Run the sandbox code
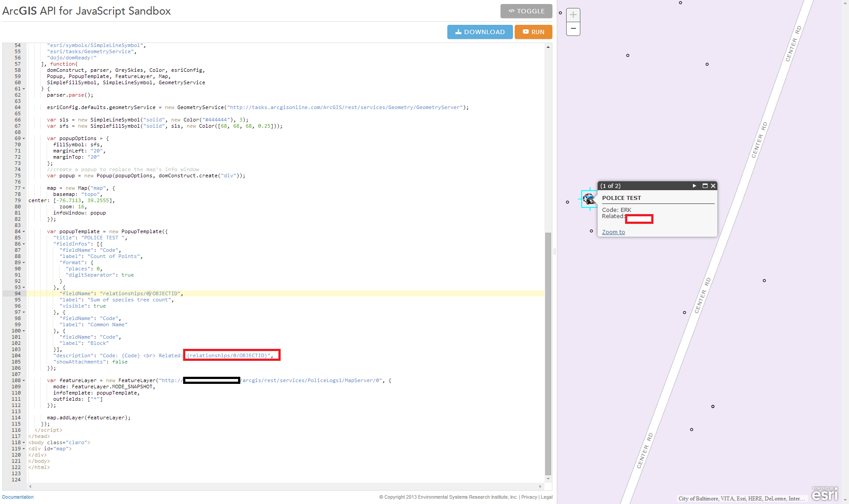The image size is (849, 504). coord(533,32)
